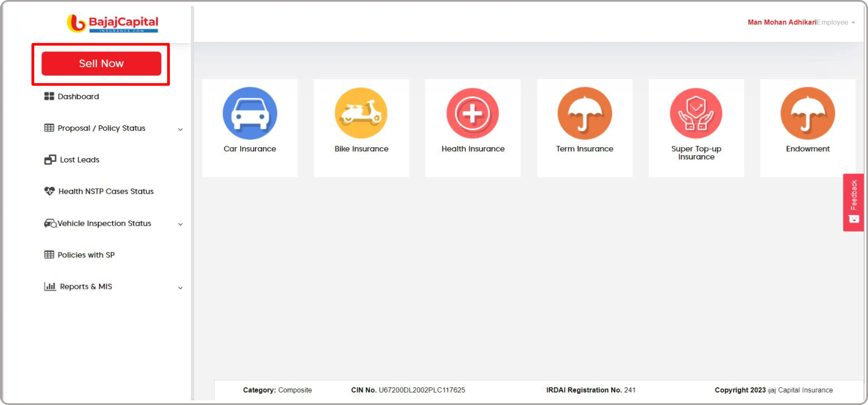
Task: Click the Man Mohan Adhikari username
Action: point(782,22)
